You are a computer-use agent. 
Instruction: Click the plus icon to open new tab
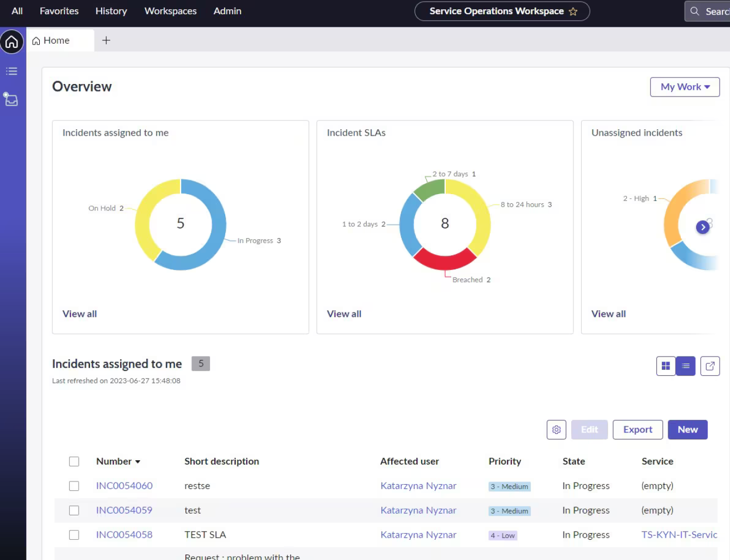pyautogui.click(x=106, y=40)
